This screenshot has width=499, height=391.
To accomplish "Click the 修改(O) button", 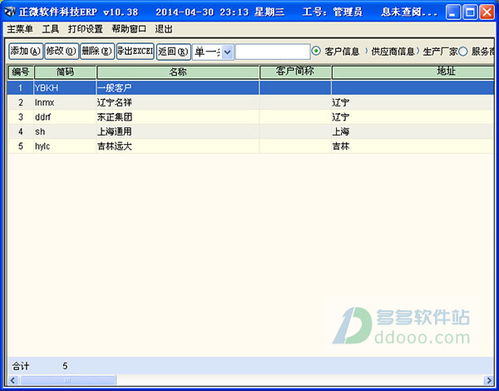I will click(61, 51).
